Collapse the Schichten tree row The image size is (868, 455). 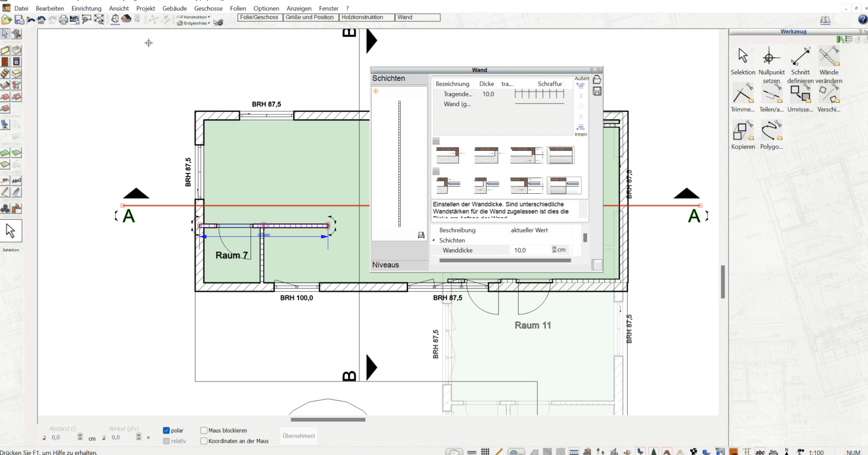434,240
